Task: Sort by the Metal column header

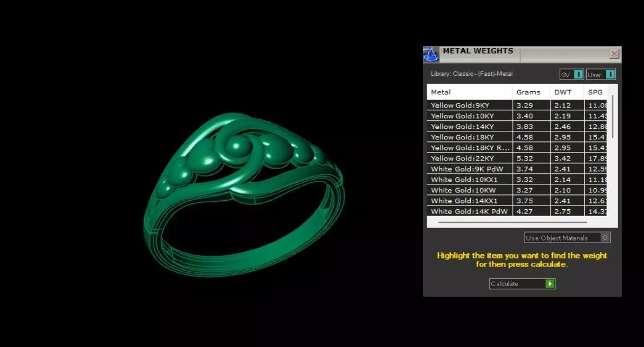Action: pyautogui.click(x=470, y=92)
